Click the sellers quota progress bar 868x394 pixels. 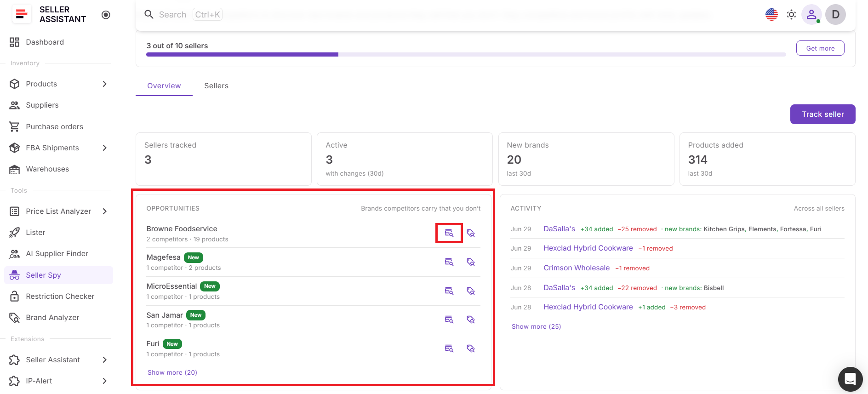[x=466, y=54]
